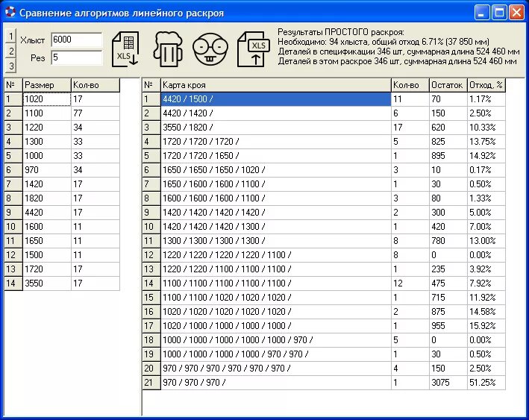The height and width of the screenshot is (420, 529).
Task: Select row '1650 / 1650 / 1650 / 1020 /'
Action: (x=276, y=170)
